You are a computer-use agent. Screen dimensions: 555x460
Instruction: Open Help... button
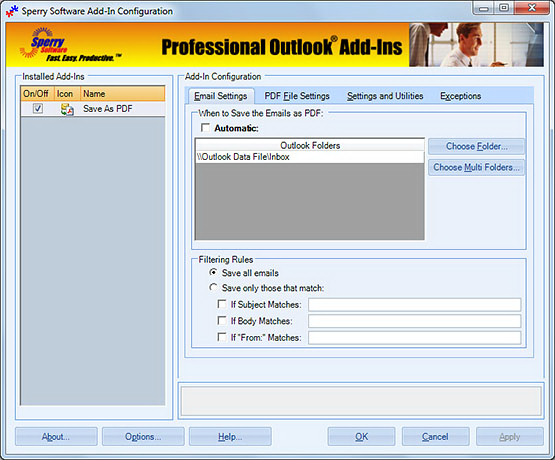pos(230,437)
